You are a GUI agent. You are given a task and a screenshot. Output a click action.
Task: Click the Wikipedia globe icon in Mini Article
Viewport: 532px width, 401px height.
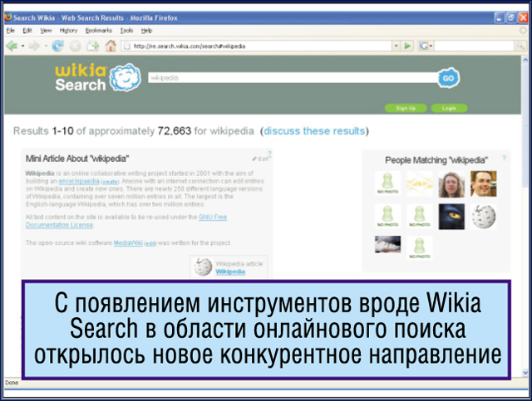click(x=203, y=267)
